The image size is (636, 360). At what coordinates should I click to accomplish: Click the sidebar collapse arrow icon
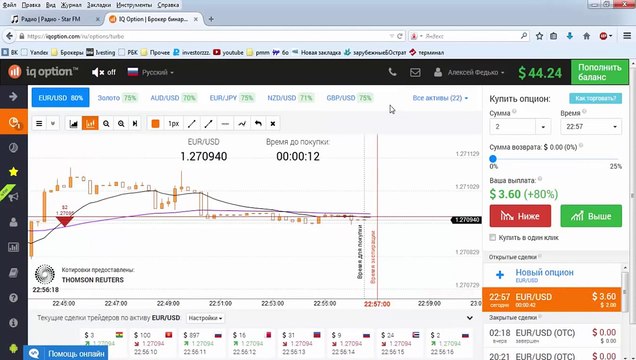click(x=13, y=96)
